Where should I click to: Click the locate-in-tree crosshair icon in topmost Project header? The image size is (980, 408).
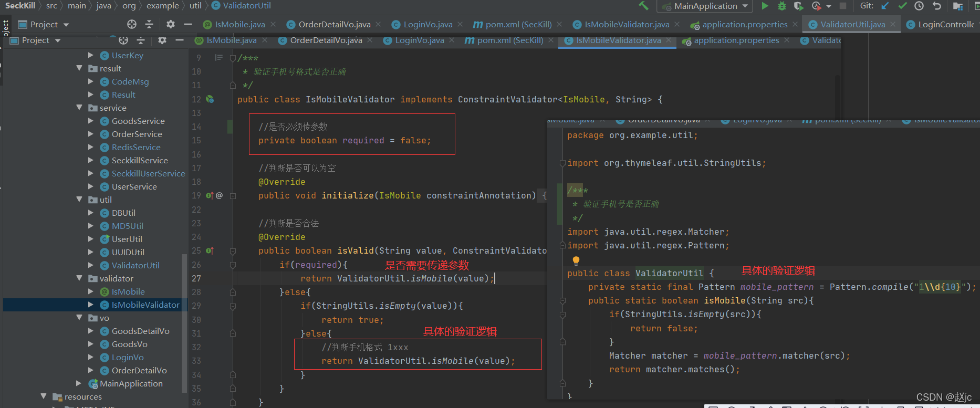132,24
